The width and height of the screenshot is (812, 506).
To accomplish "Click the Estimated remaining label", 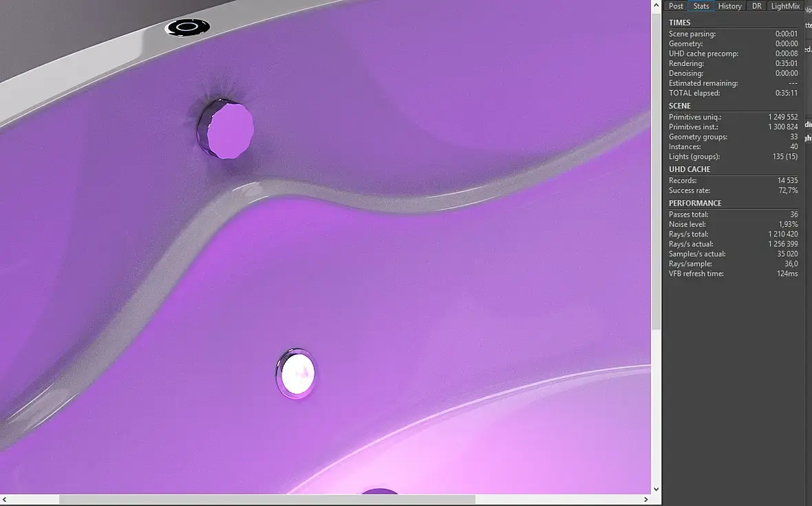I will (703, 83).
